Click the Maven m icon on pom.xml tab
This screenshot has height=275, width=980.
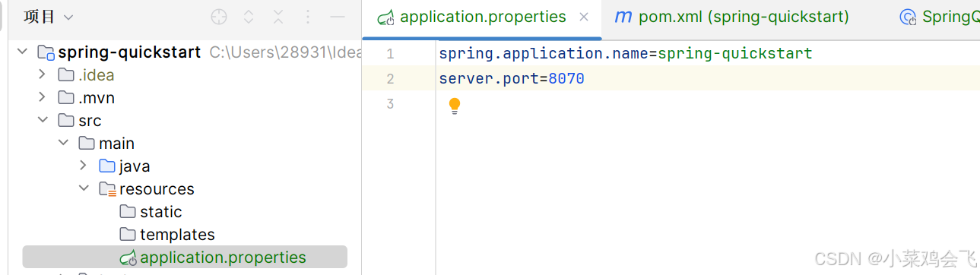tap(623, 17)
